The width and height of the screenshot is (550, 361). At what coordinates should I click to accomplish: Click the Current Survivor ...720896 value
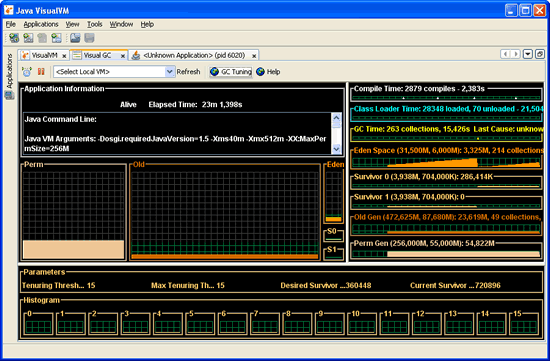[x=455, y=285]
